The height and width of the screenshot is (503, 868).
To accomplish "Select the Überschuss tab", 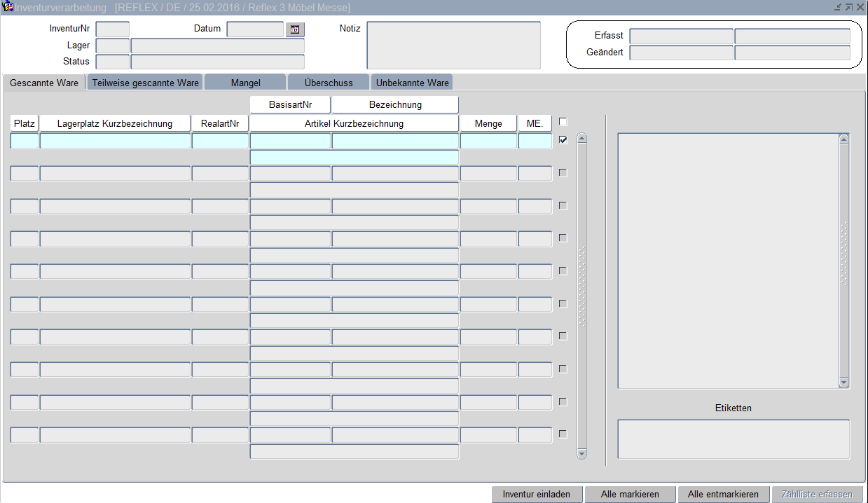I will pos(329,83).
